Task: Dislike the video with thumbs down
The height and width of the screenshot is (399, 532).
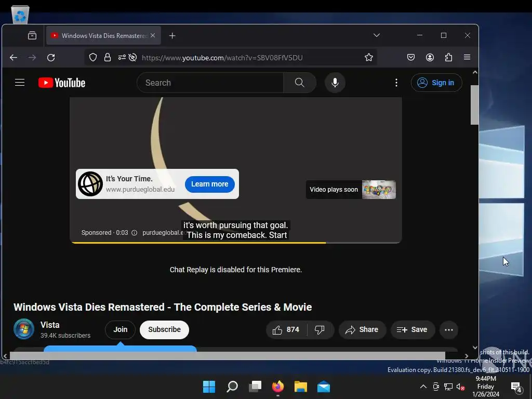Action: [x=320, y=329]
